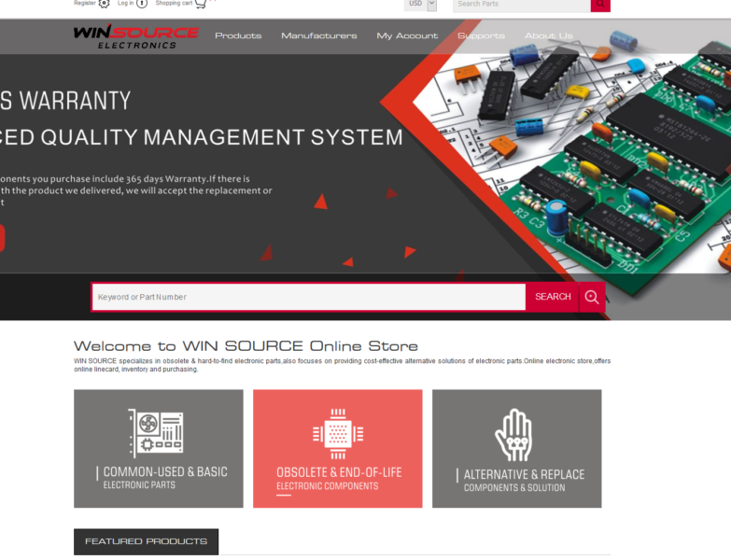Select the Featured Products tab
This screenshot has width=731, height=560.
point(146,541)
